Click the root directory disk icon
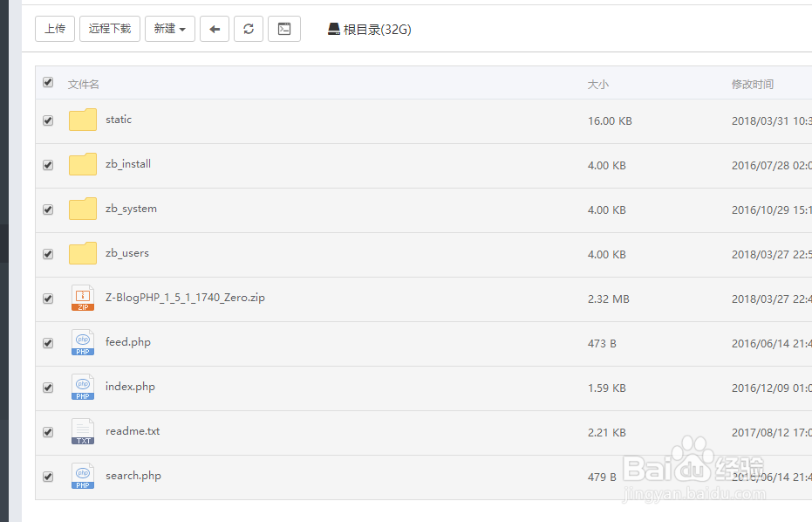812x522 pixels. pos(334,29)
